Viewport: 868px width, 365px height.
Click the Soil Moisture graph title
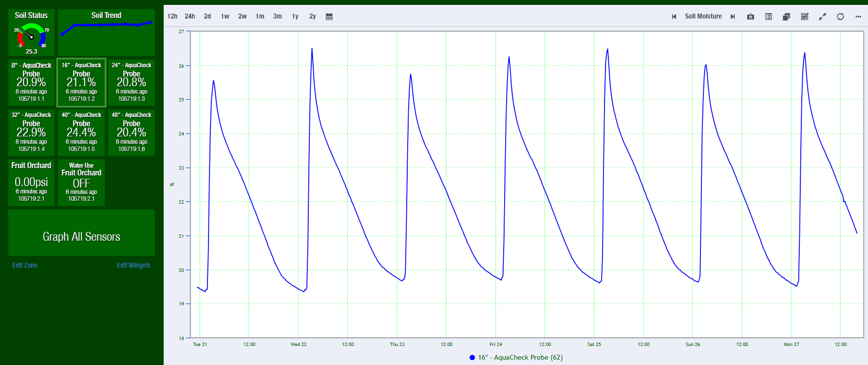pyautogui.click(x=703, y=16)
